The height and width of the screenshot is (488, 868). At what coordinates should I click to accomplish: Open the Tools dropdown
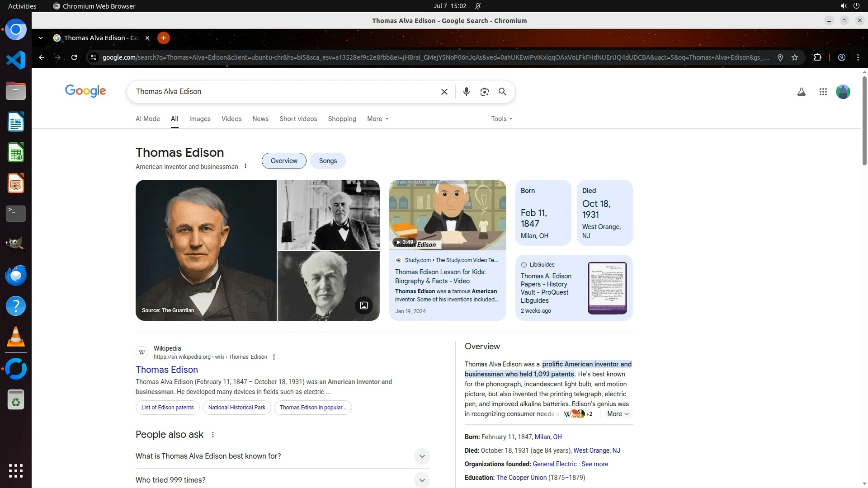[x=501, y=119]
